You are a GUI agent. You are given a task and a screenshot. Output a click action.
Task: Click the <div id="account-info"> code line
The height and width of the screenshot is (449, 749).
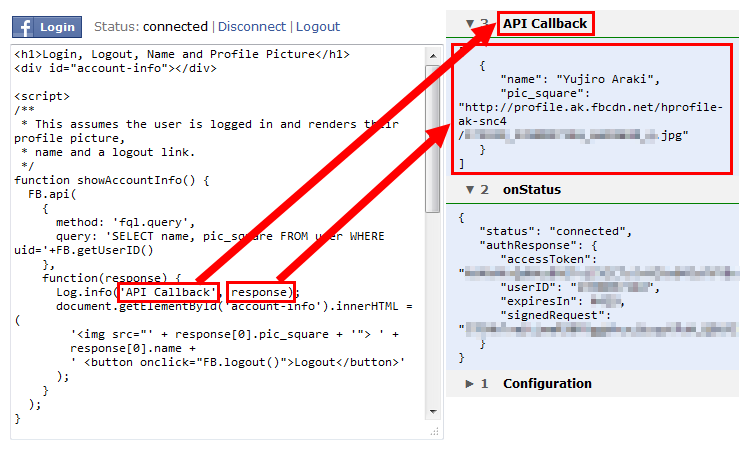115,68
